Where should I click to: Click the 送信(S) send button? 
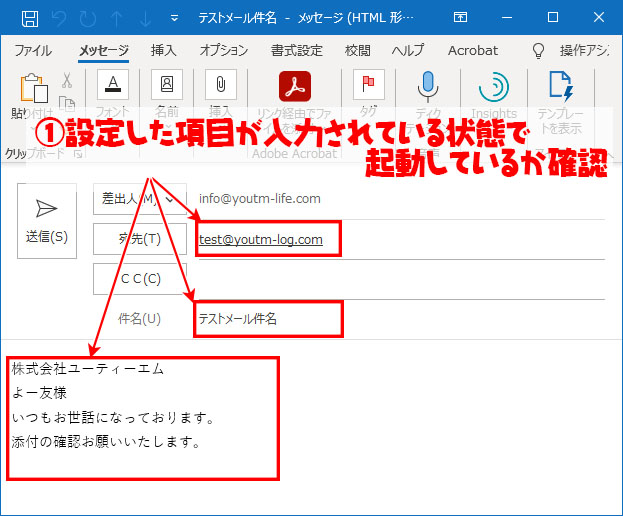click(47, 221)
